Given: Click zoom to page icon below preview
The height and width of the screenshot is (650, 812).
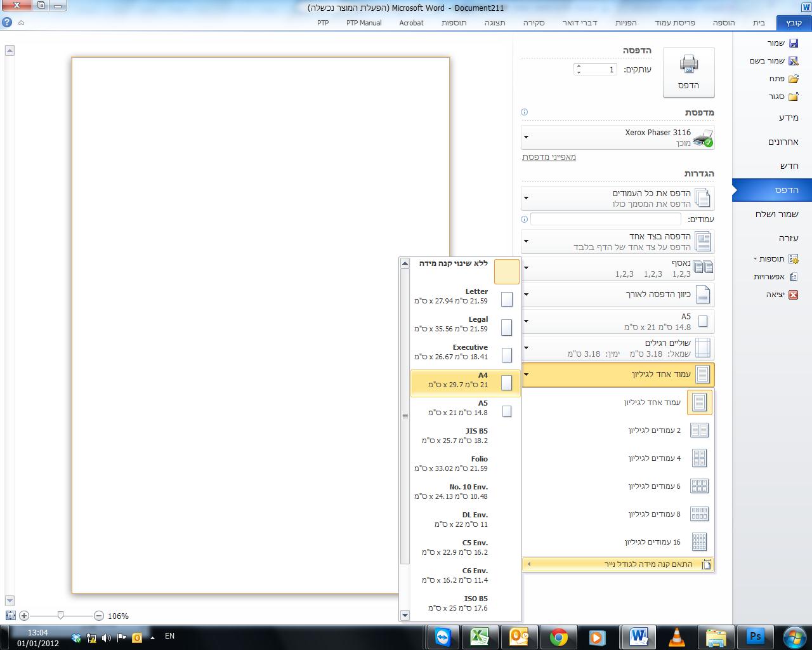Looking at the screenshot, I should pyautogui.click(x=11, y=615).
